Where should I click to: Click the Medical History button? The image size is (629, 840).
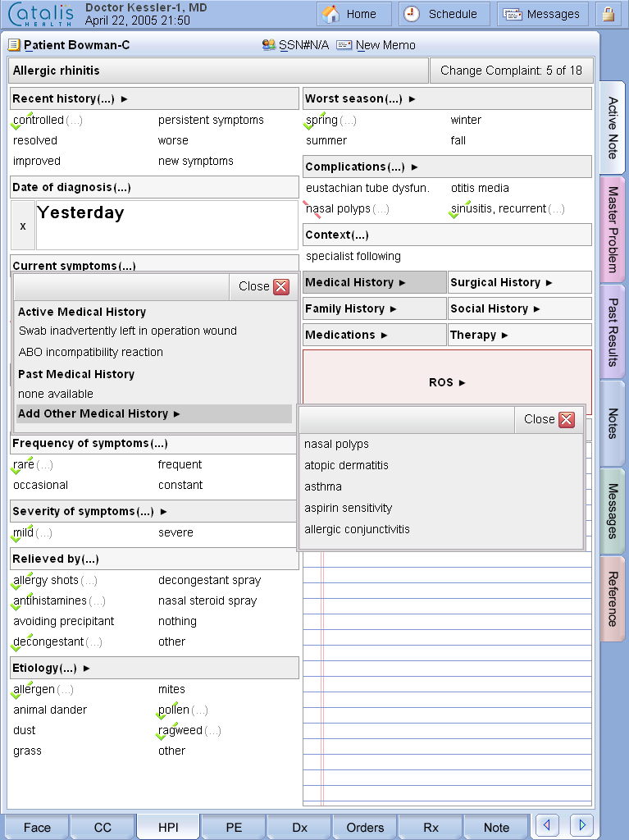(x=375, y=282)
